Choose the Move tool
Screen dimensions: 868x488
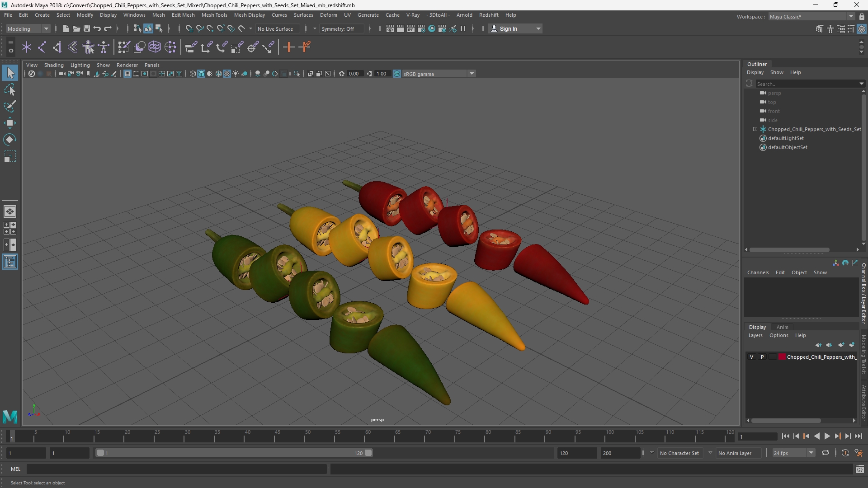pos(10,123)
